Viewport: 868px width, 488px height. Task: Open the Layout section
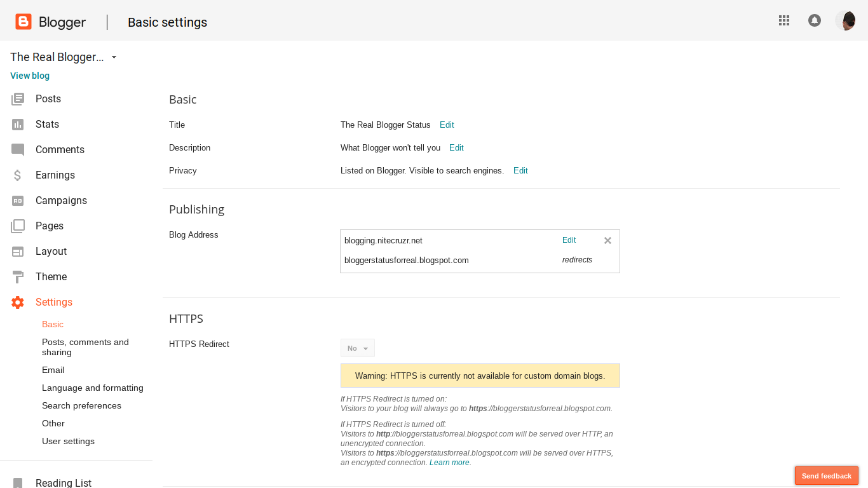51,252
